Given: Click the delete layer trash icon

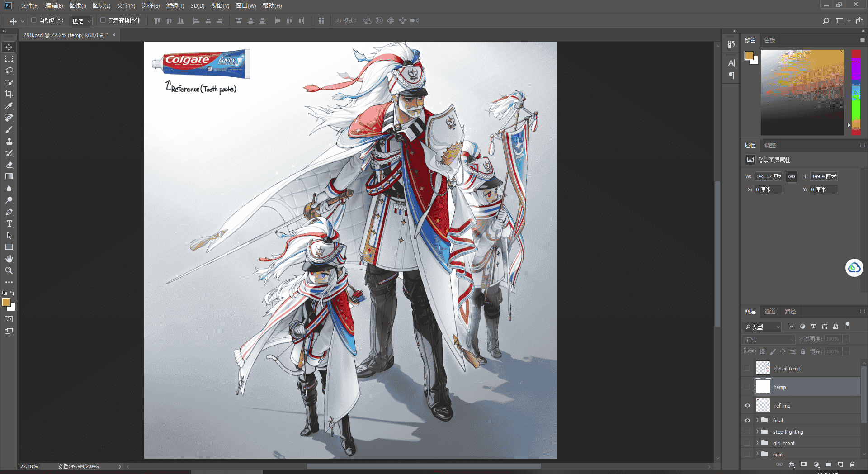Looking at the screenshot, I should pos(852,465).
